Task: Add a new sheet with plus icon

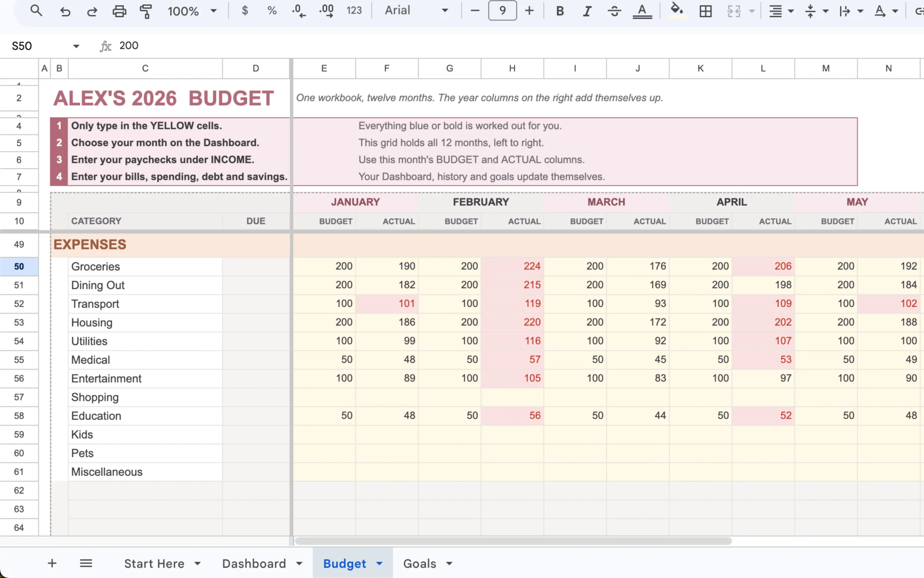Action: point(52,563)
